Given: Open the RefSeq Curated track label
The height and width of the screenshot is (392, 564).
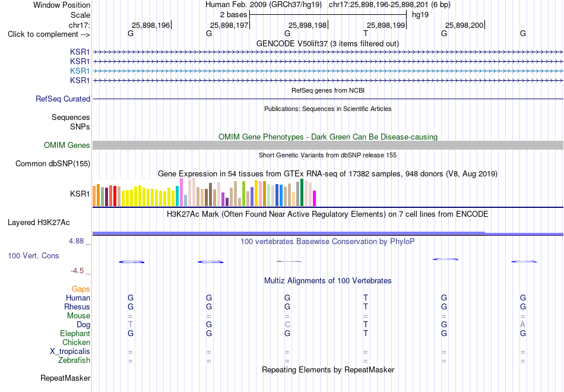Looking at the screenshot, I should pyautogui.click(x=63, y=99).
